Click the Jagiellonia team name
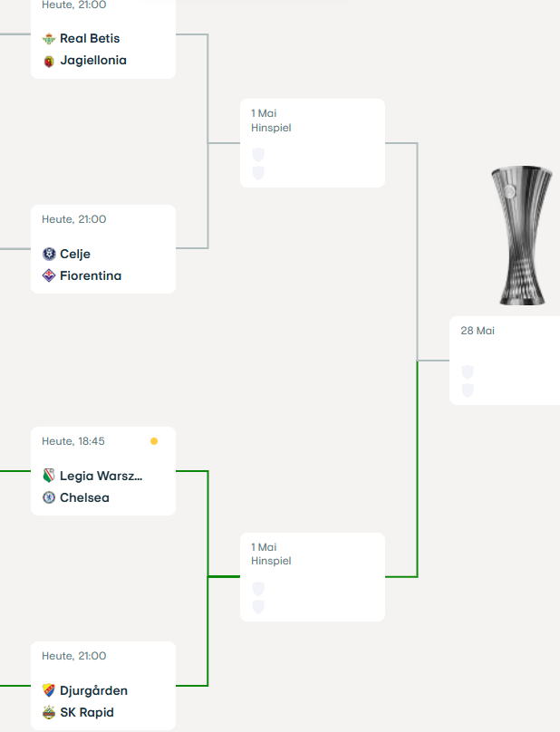 [x=93, y=60]
